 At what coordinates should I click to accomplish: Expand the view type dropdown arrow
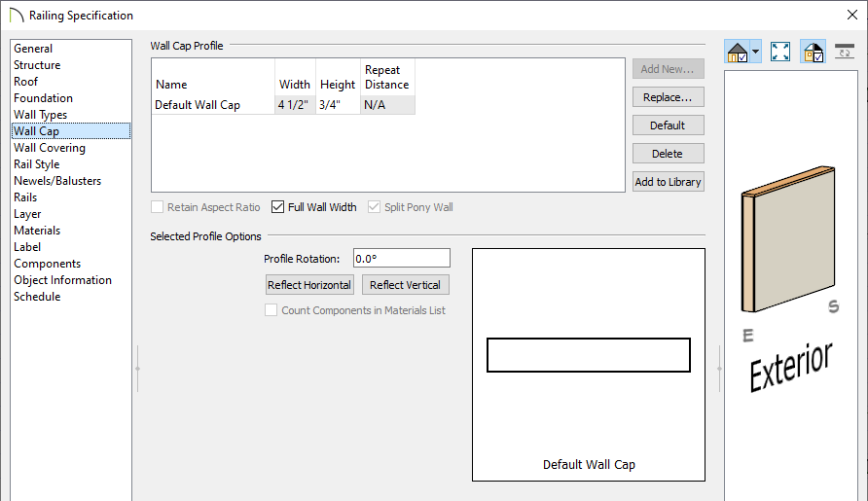pos(756,52)
